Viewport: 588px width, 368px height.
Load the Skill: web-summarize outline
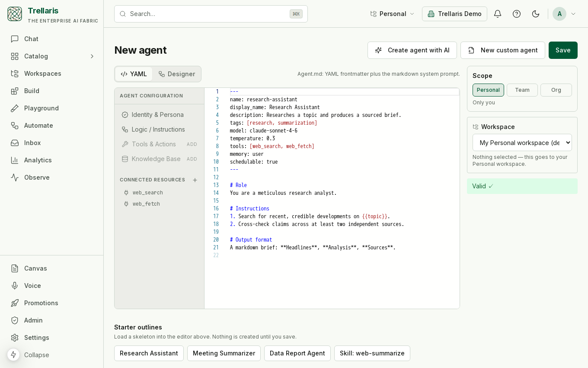(x=372, y=353)
